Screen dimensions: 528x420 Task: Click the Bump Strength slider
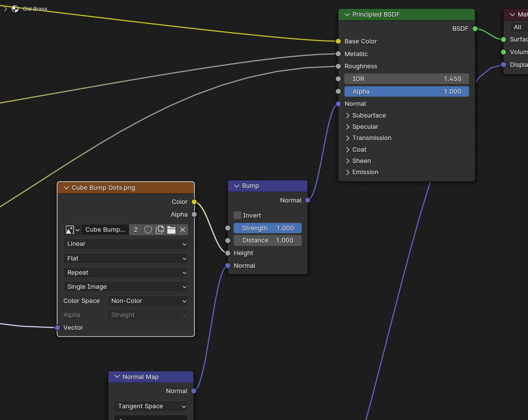[x=267, y=228]
